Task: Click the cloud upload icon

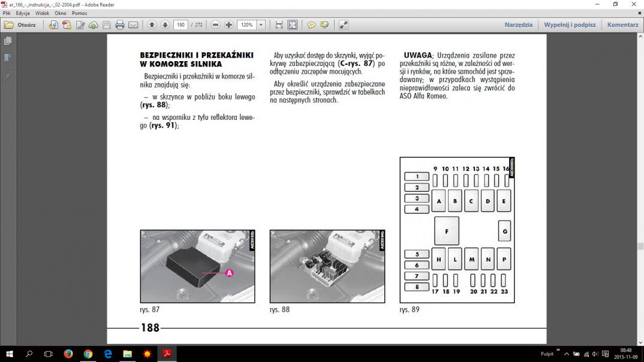Action: pos(93,25)
